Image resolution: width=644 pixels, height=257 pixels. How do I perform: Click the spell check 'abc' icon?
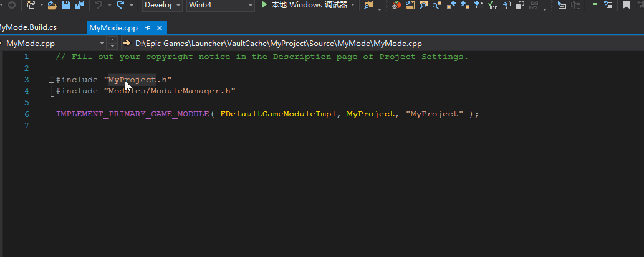point(493,5)
